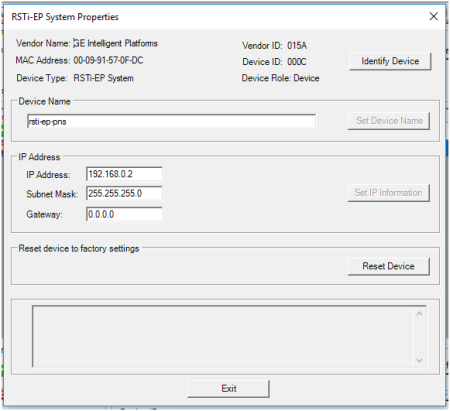Click the Subnet Mask label
This screenshot has height=411, width=450.
(x=52, y=194)
